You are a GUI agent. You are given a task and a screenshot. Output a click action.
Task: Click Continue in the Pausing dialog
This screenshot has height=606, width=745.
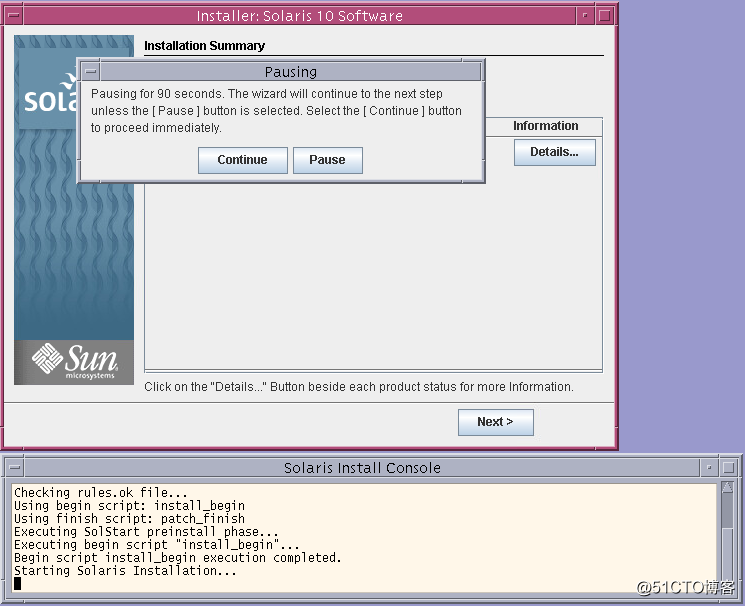(242, 160)
